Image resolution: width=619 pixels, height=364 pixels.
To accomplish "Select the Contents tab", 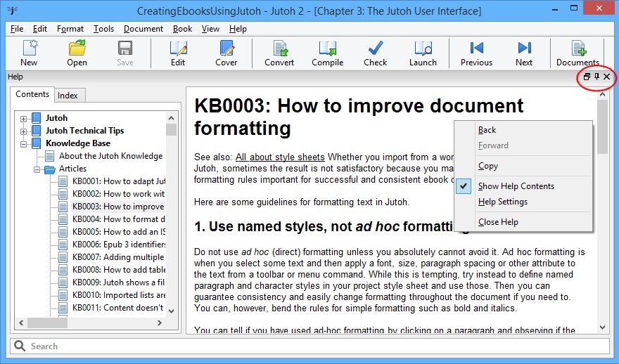I will click(x=32, y=94).
